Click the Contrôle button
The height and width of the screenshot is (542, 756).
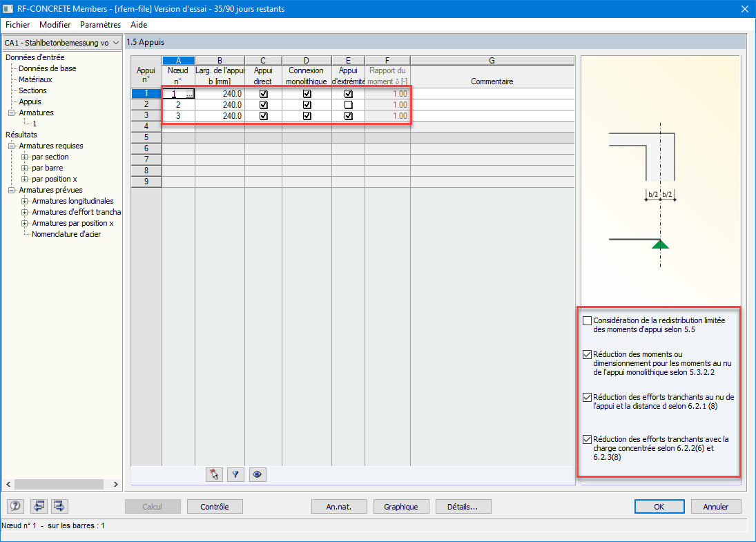(215, 507)
